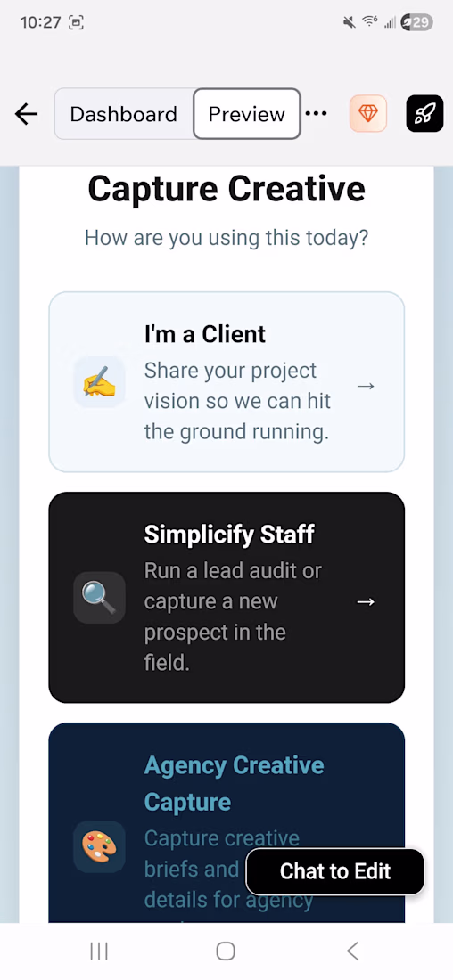Viewport: 453px width, 980px height.
Task: Tap the Android back navigation chevron
Action: (x=352, y=951)
